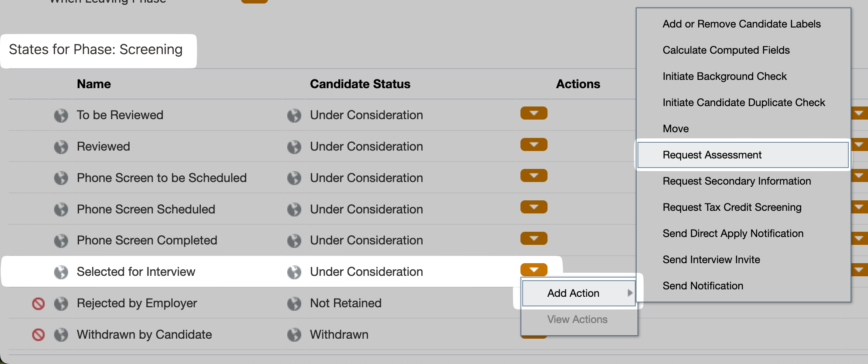Click globe icon beside Phone Screen Completed
This screenshot has height=364, width=868.
pos(61,241)
